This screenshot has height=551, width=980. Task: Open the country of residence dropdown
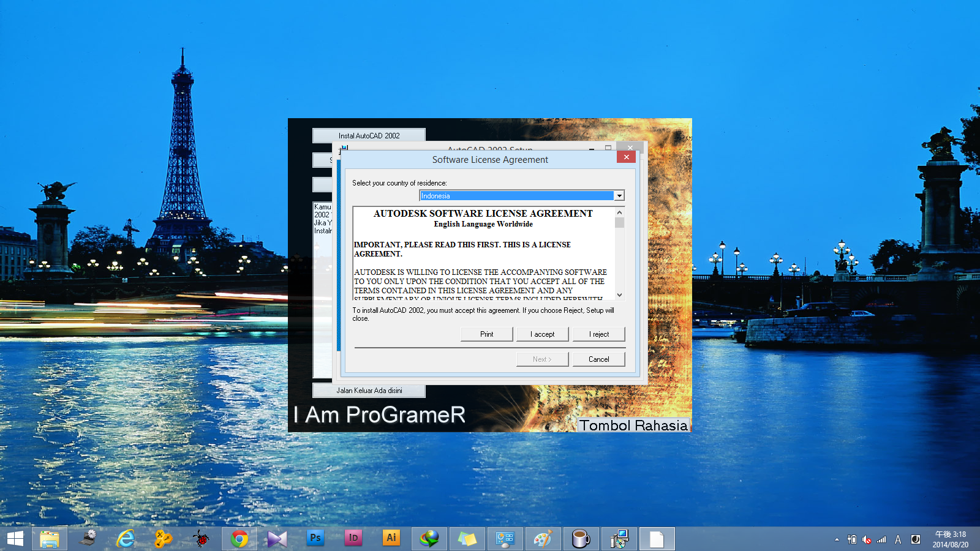pos(619,196)
